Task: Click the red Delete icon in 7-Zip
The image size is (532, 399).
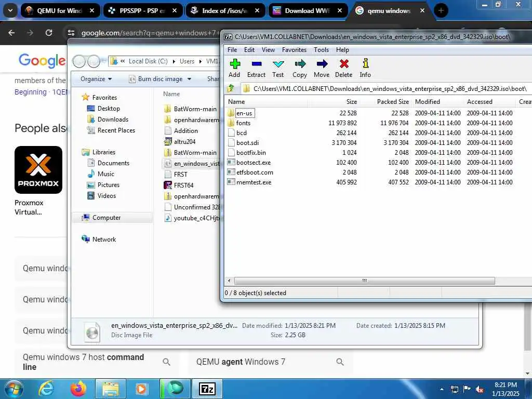Action: 344,68
